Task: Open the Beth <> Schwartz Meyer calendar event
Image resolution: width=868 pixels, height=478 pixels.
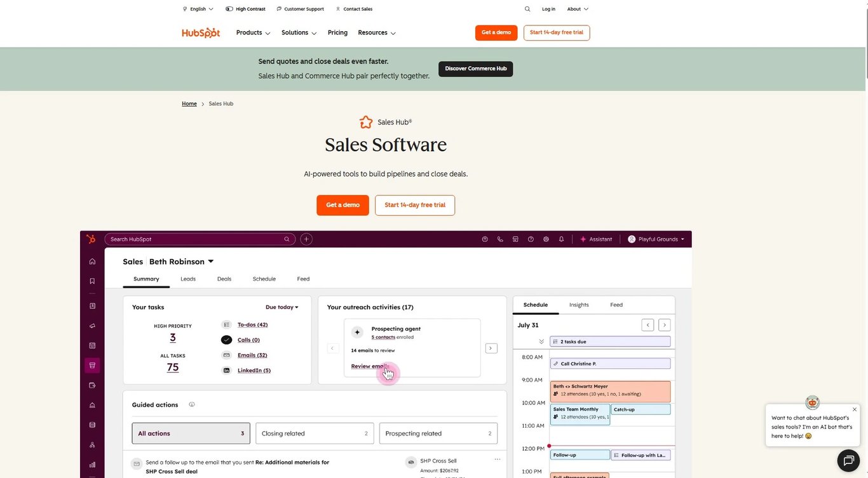Action: click(611, 391)
